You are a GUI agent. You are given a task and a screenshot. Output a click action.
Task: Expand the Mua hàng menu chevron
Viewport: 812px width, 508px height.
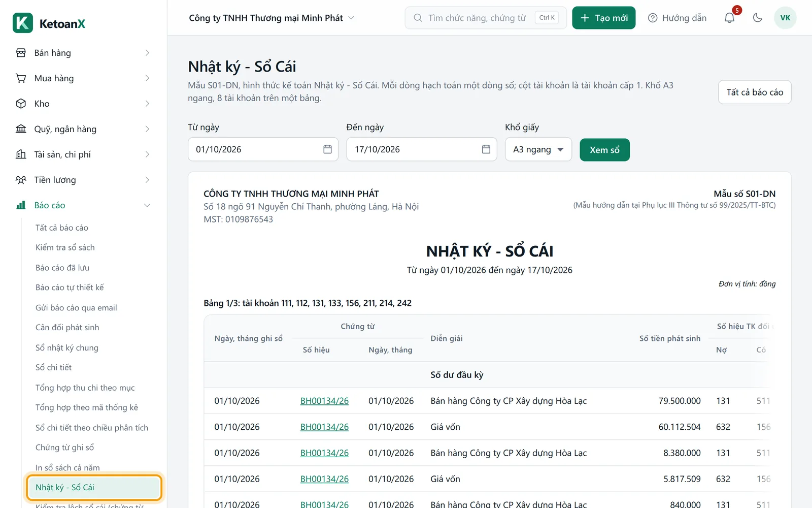pos(147,78)
